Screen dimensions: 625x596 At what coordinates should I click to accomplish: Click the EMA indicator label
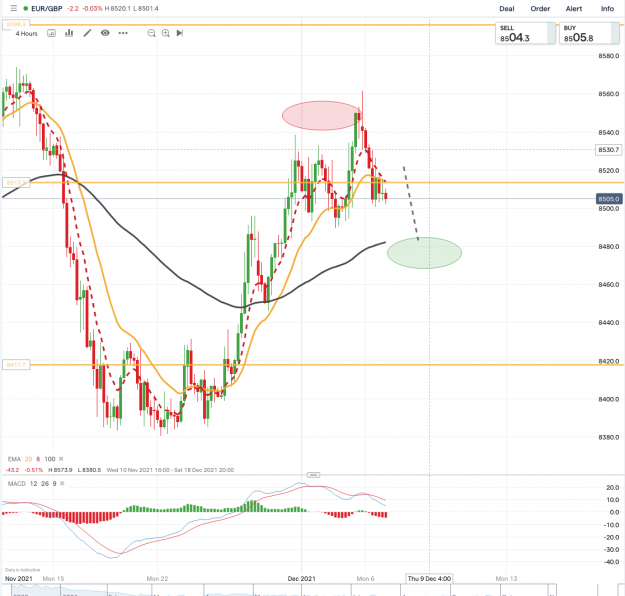point(14,459)
